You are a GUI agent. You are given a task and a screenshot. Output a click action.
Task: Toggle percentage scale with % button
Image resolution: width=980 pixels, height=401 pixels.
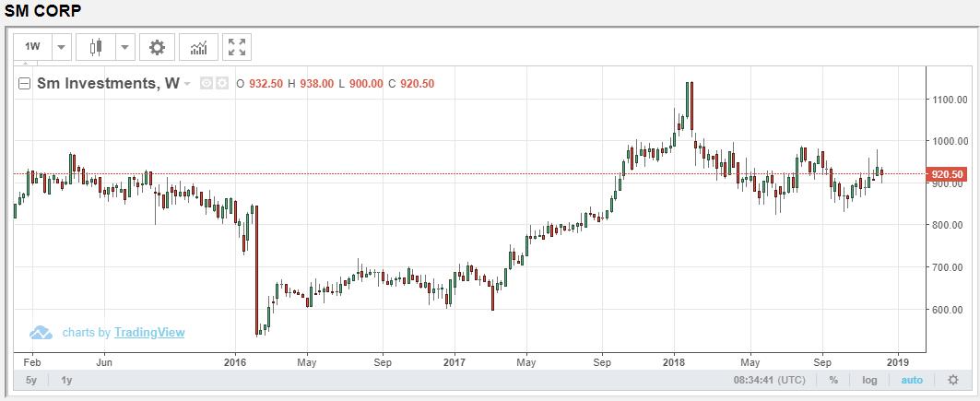(833, 380)
